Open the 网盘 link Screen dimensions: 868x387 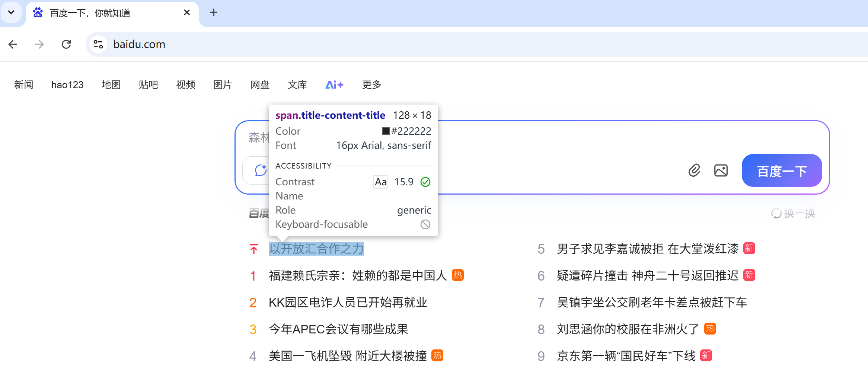[x=260, y=85]
